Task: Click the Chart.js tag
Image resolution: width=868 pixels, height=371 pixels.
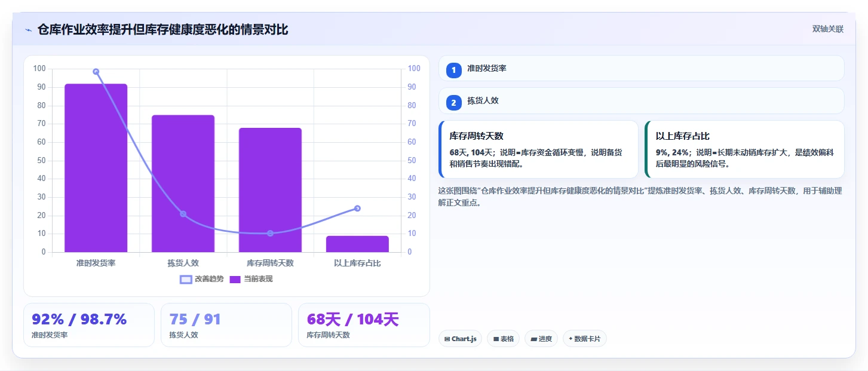Action: pyautogui.click(x=461, y=339)
